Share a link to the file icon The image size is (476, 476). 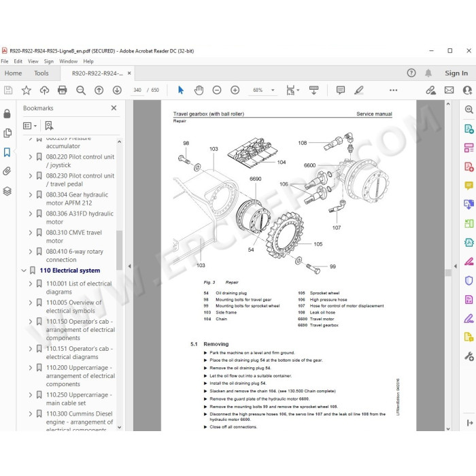click(430, 90)
